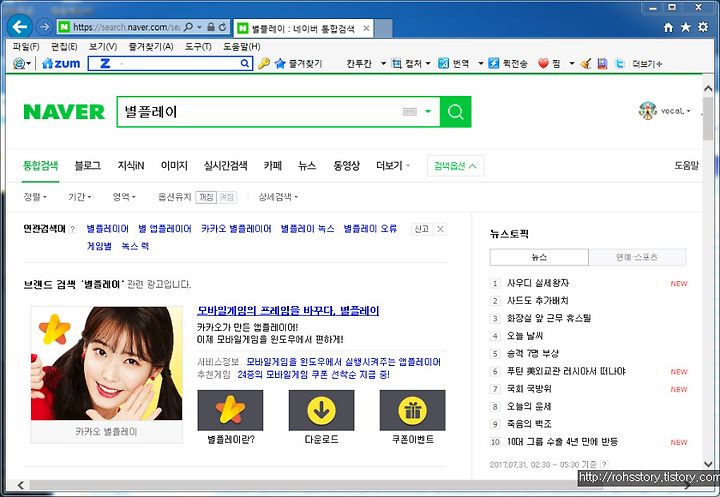Click the 신고 report button

coord(422,229)
